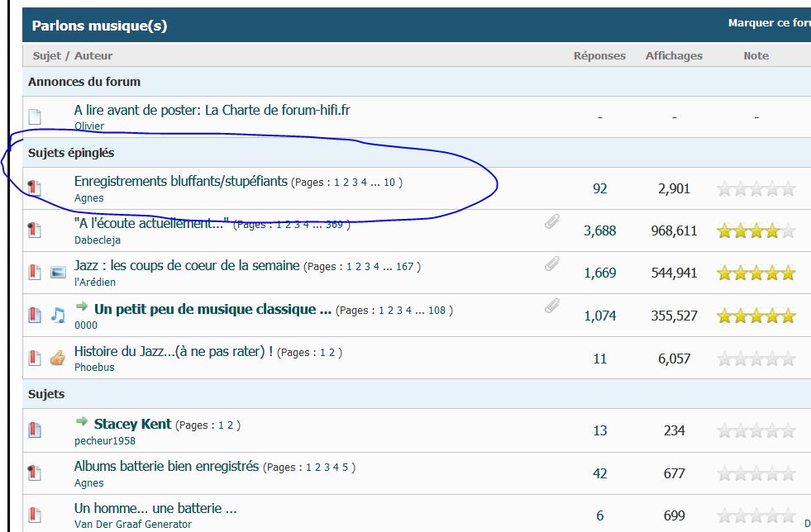Click the folder icon for A l'écoute actuellement
Image resolution: width=811 pixels, height=532 pixels.
pos(34,230)
